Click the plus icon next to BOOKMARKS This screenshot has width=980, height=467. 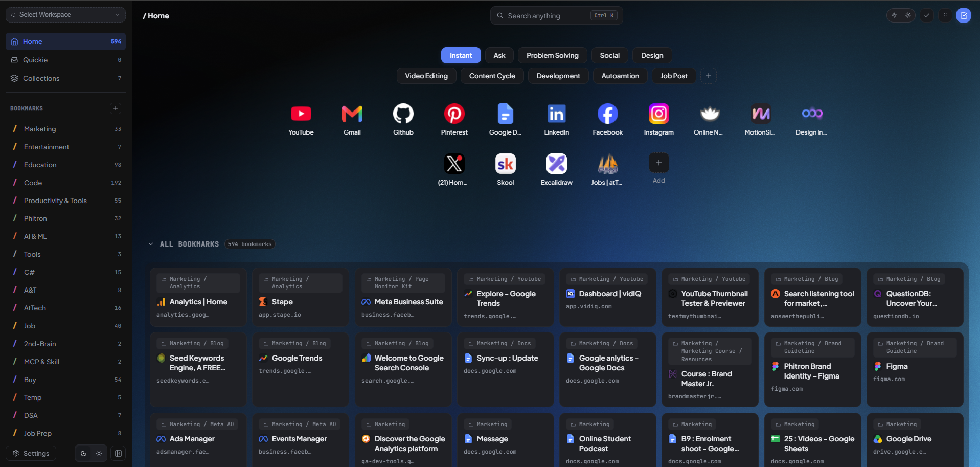click(x=116, y=108)
